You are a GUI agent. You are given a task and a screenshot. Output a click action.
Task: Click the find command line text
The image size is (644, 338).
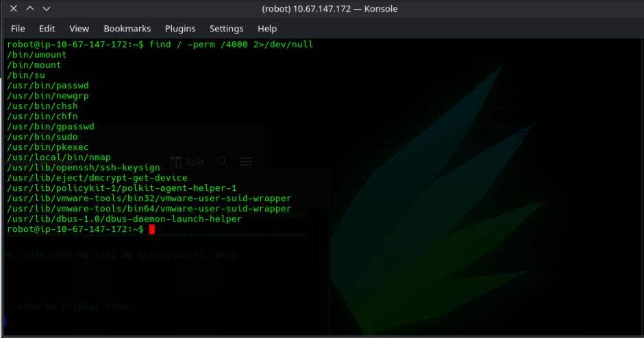point(231,44)
